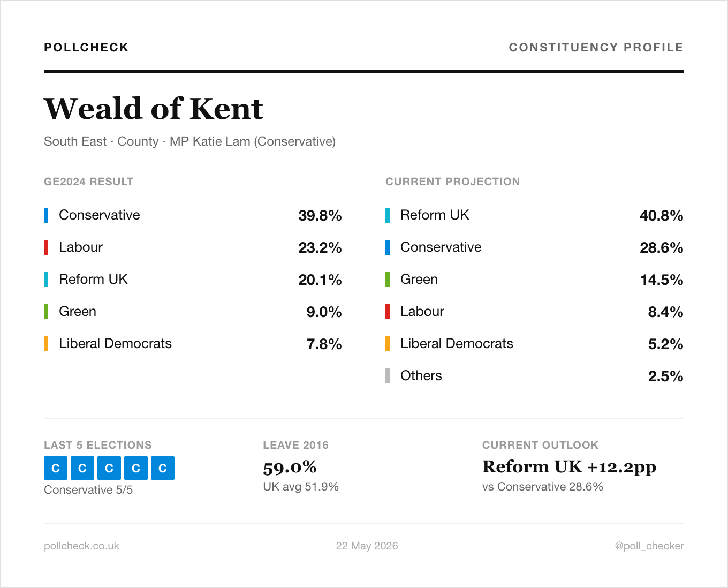Click the 22 May 2026 date
This screenshot has height=588, width=728.
point(367,546)
